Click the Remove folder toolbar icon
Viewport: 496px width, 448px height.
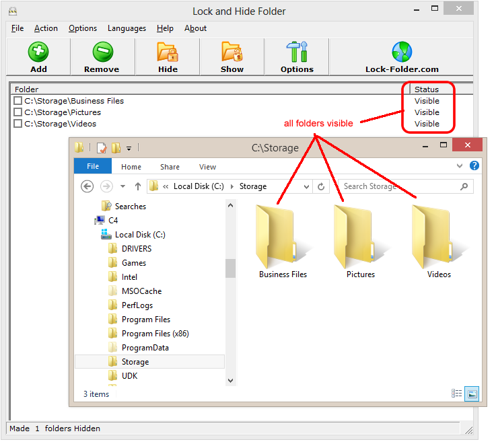click(x=103, y=52)
